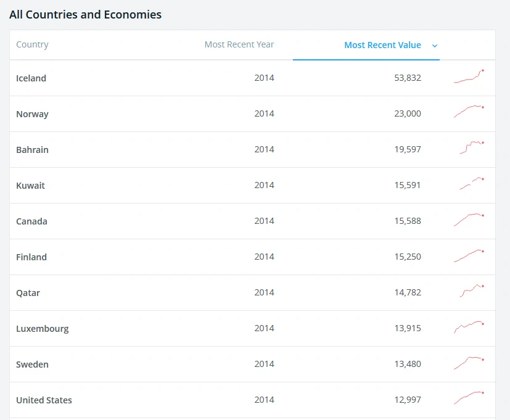Select Canada's value 15,588

408,221
